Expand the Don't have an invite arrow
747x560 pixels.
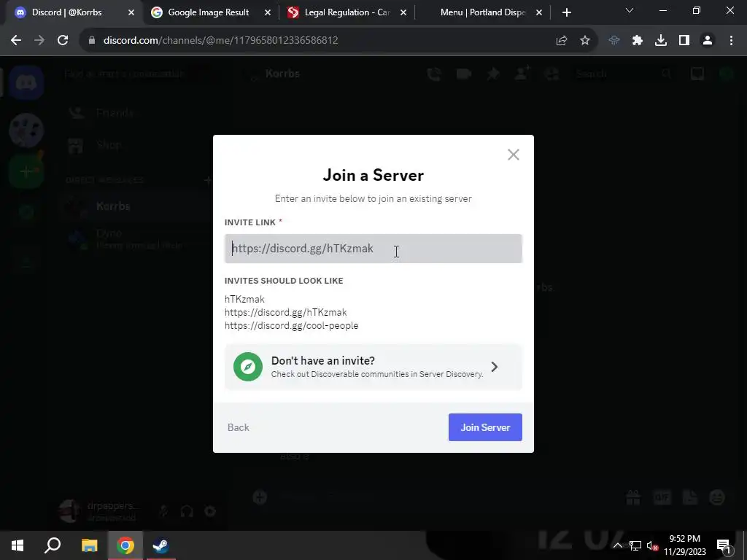[495, 367]
